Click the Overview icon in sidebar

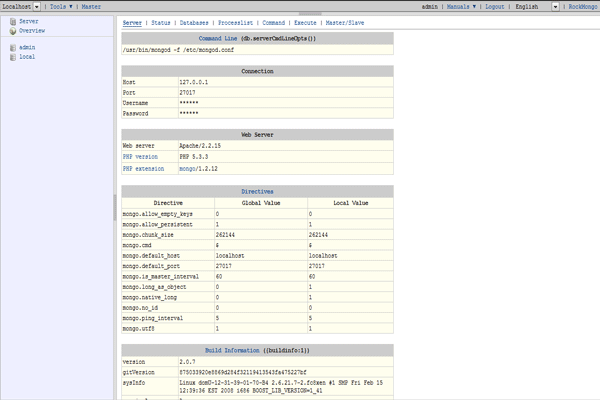pos(13,31)
